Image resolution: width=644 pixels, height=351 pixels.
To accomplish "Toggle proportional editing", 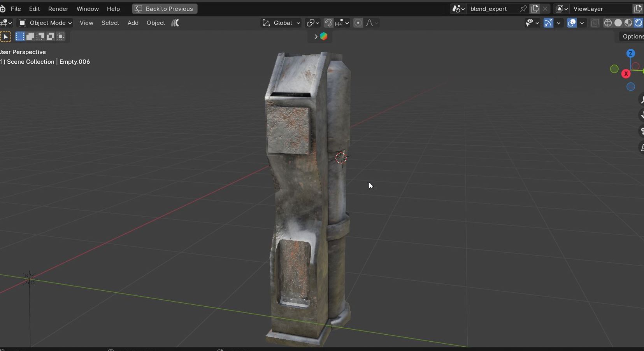I will [358, 23].
